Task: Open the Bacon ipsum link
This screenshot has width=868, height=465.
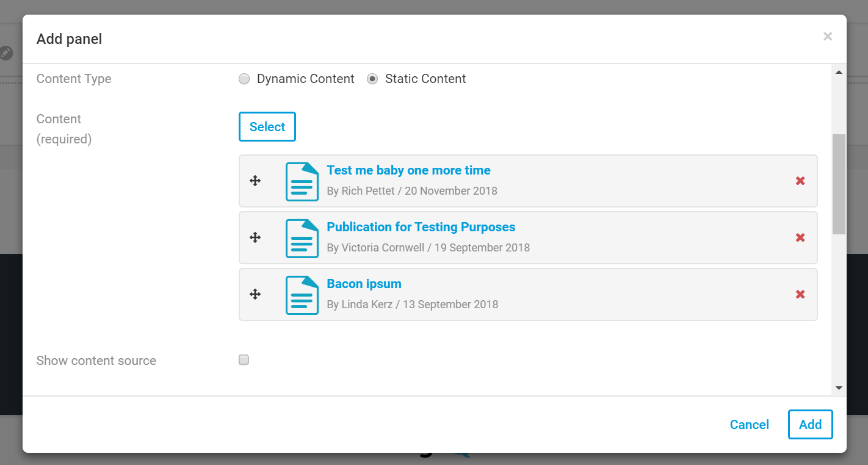Action: [x=364, y=284]
